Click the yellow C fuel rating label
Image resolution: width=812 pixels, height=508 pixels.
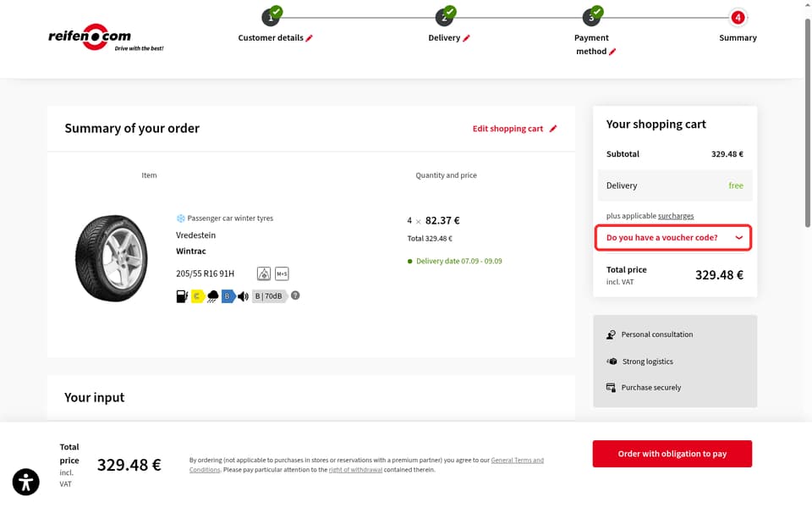click(197, 296)
